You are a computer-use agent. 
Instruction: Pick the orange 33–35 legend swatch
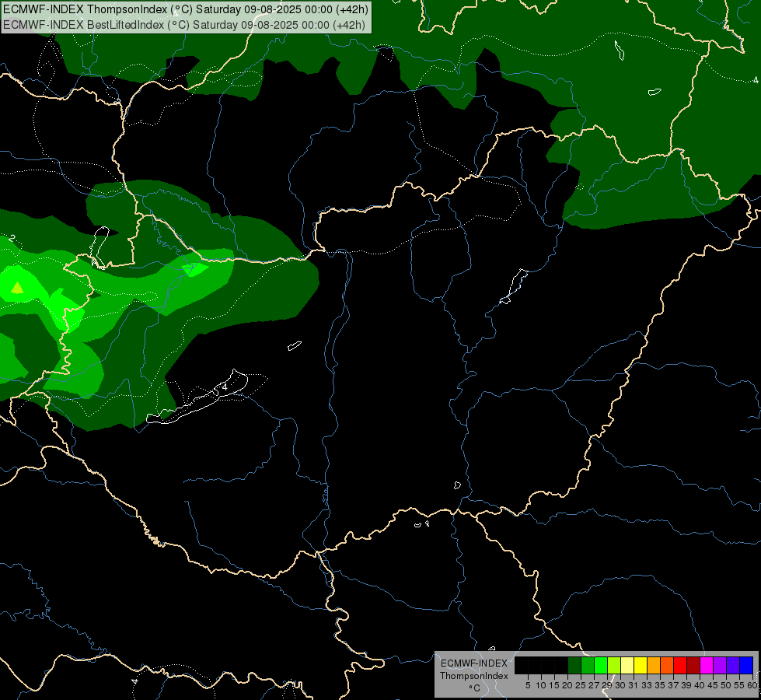pyautogui.click(x=654, y=665)
